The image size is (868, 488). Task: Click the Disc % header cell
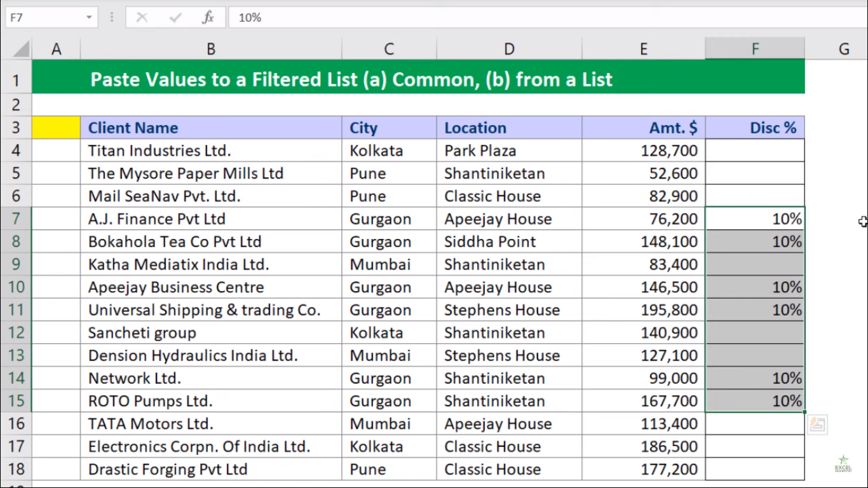[x=755, y=128]
